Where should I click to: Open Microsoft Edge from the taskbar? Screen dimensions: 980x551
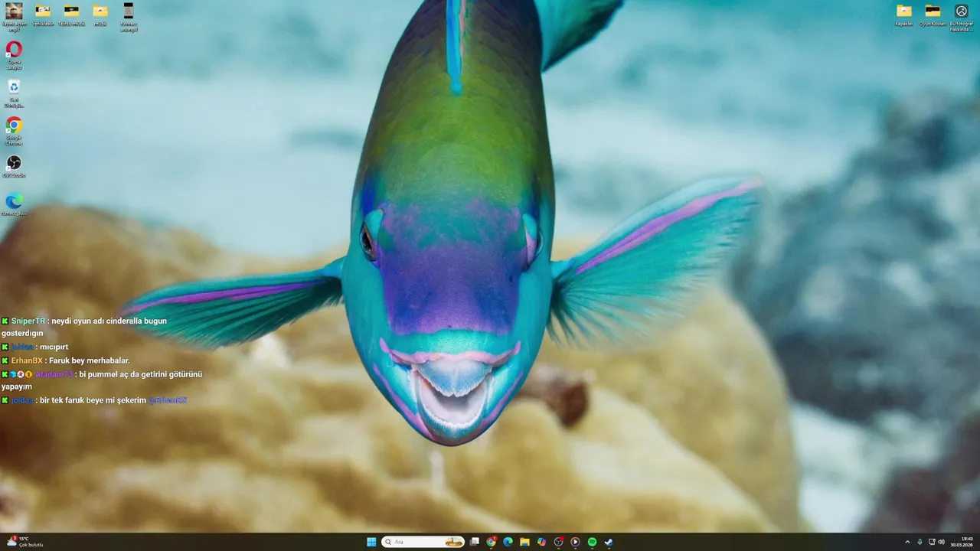(508, 542)
